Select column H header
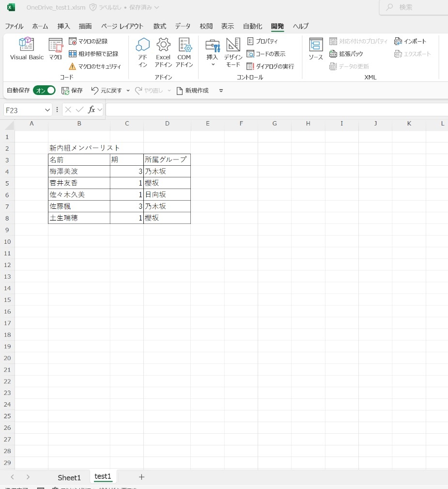 point(308,124)
